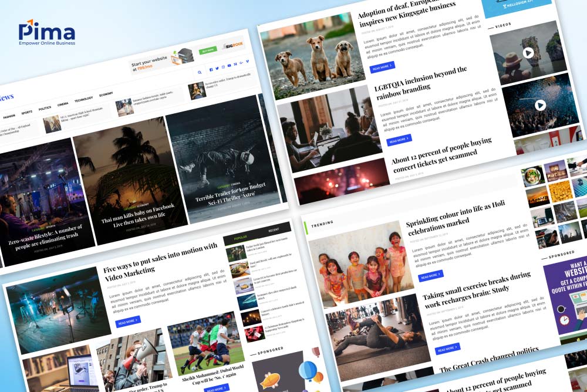The image size is (587, 392).
Task: Click the YouTube social icon
Action: pos(229,66)
